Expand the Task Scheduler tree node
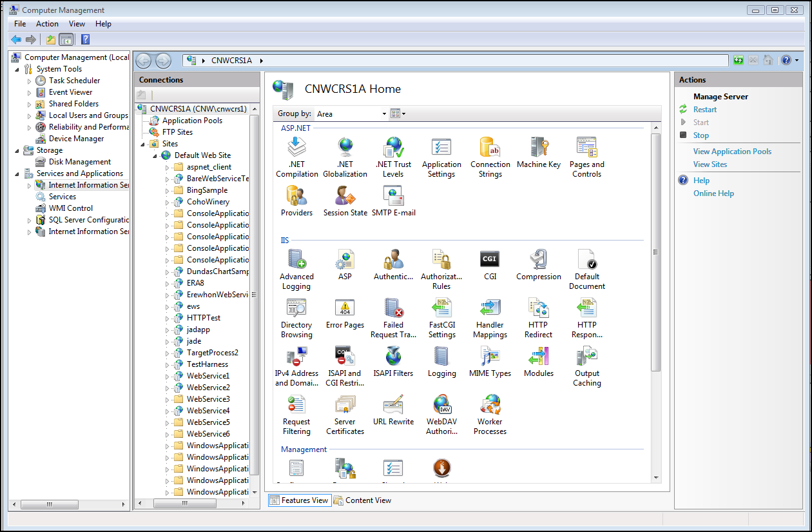The width and height of the screenshot is (812, 532). [x=29, y=81]
